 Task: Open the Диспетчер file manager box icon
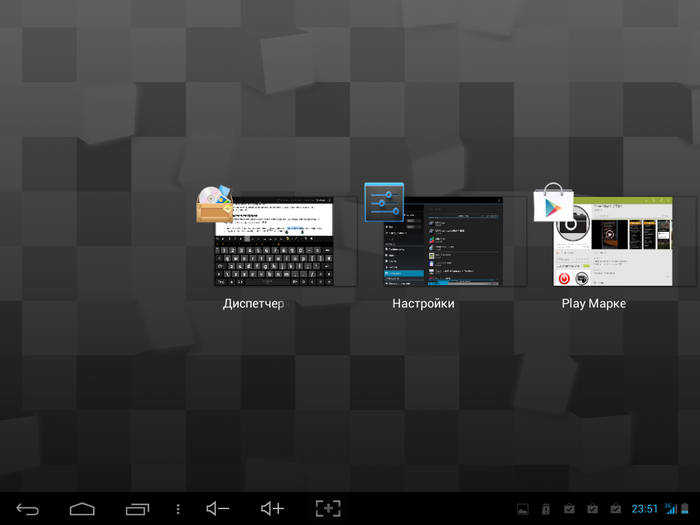pos(215,204)
